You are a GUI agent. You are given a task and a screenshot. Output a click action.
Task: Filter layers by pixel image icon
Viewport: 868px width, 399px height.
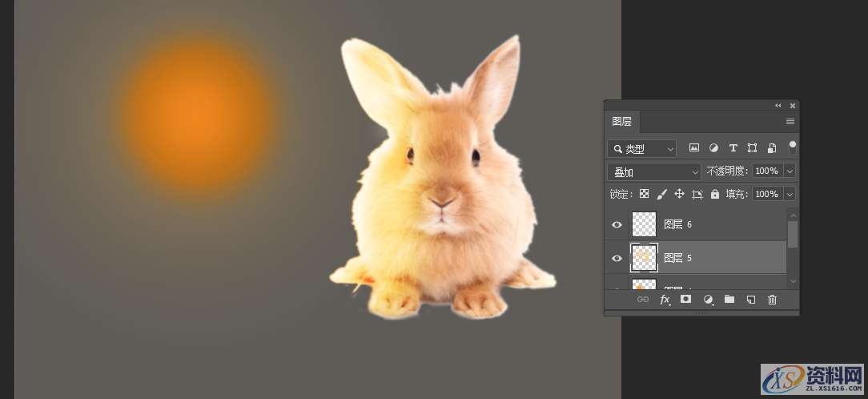pyautogui.click(x=693, y=148)
